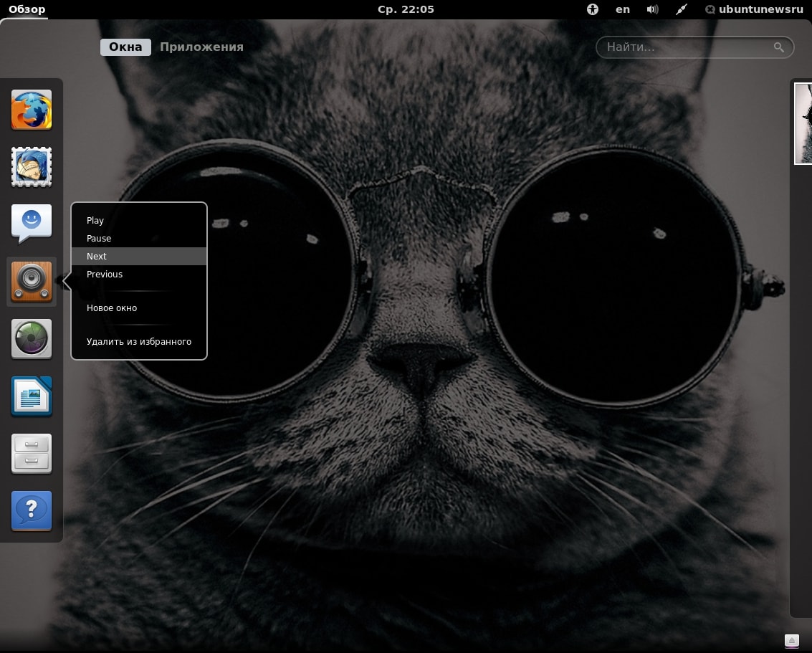This screenshot has width=812, height=653.
Task: Click the Rhythmbox speaker icon
Action: 32,282
